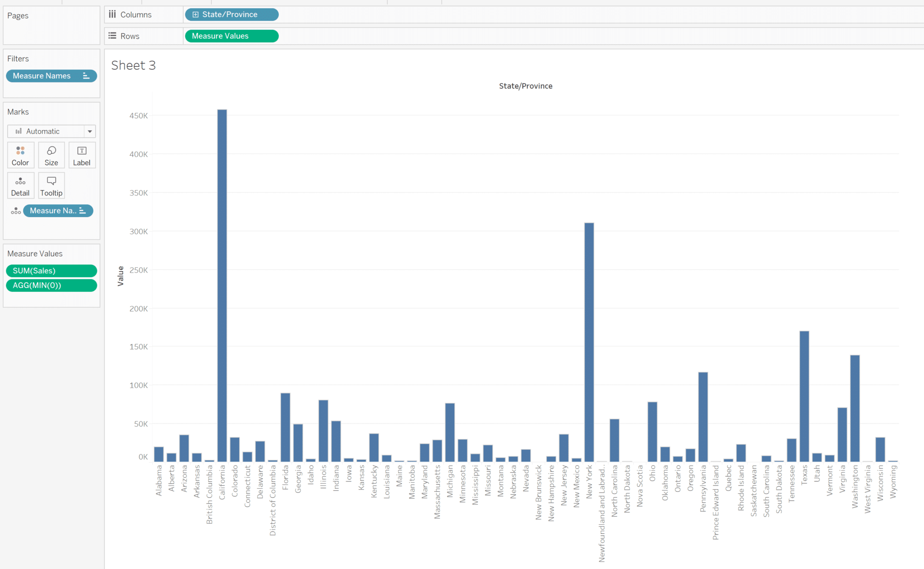924x569 pixels.
Task: Open the Size control on the Marks card
Action: 51,155
